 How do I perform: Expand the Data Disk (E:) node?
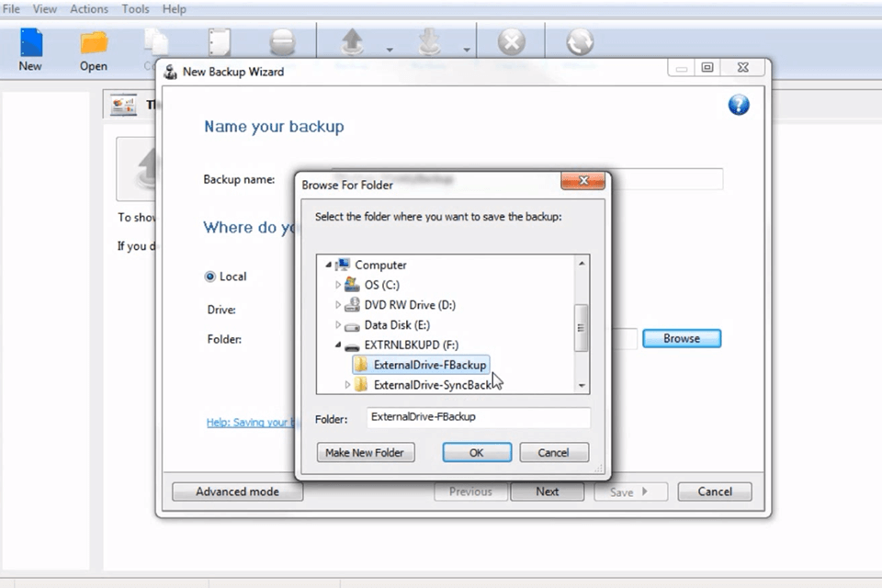[x=338, y=324]
